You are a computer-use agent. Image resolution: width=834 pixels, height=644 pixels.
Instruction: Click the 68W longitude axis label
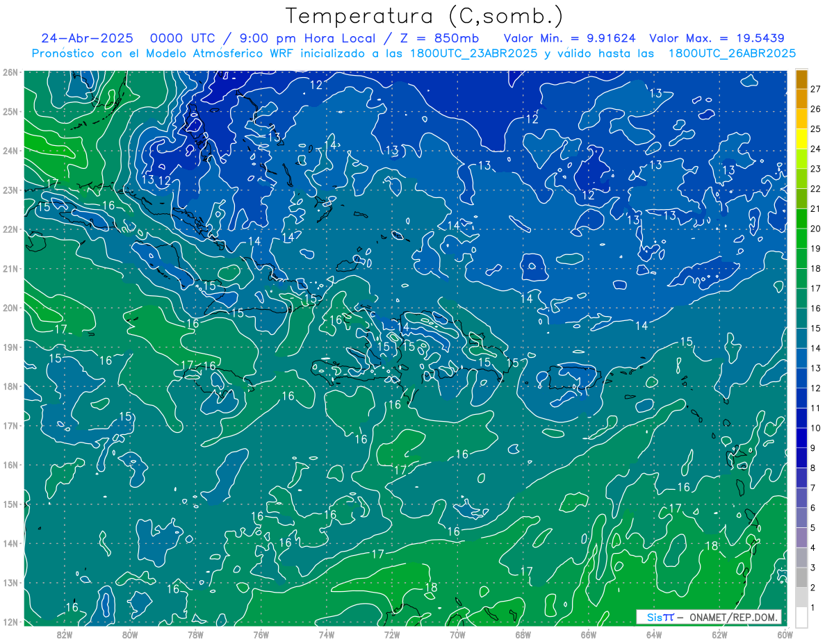523,634
